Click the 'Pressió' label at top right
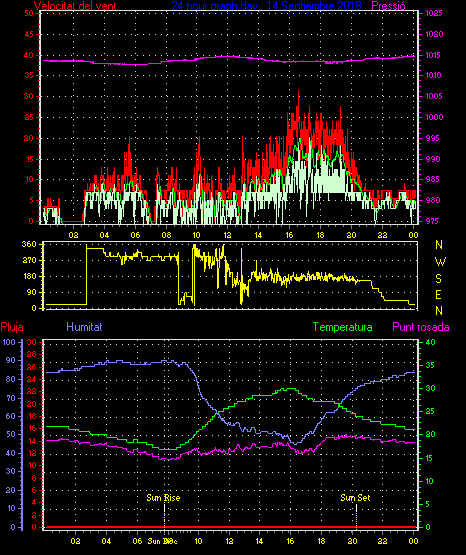Viewport: 466px width, 555px height. point(388,5)
